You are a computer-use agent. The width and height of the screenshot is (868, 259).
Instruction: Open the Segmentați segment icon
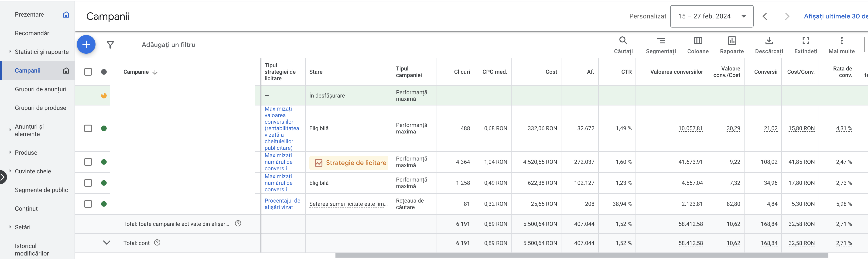pos(661,41)
